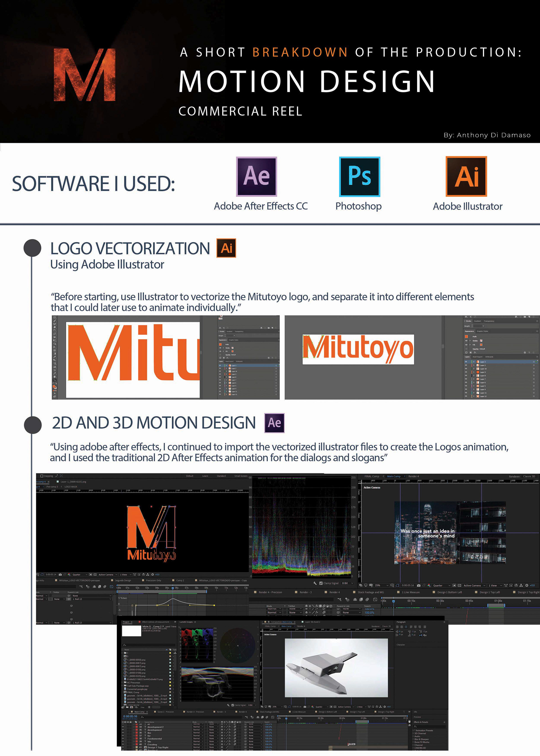
Task: Open 8 Bit dropdown under large waveform scope
Action: click(x=347, y=584)
